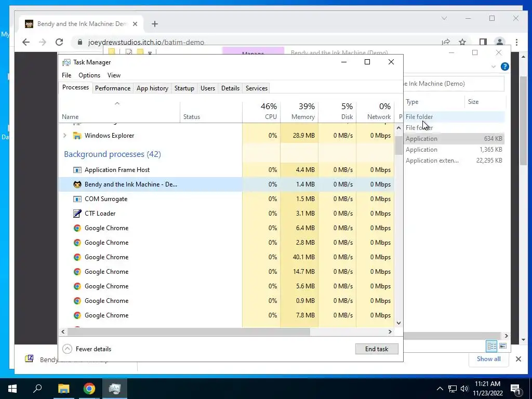
Task: Open the Windows Start menu
Action: pyautogui.click(x=12, y=389)
